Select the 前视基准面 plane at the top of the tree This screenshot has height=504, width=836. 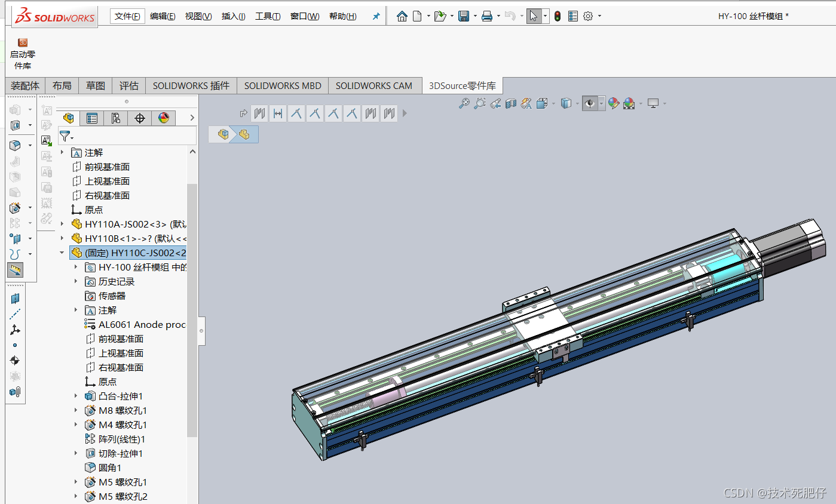point(100,167)
